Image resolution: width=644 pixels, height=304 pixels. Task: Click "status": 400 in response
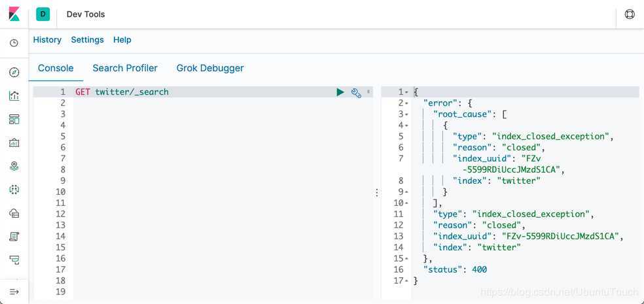[x=455, y=269]
